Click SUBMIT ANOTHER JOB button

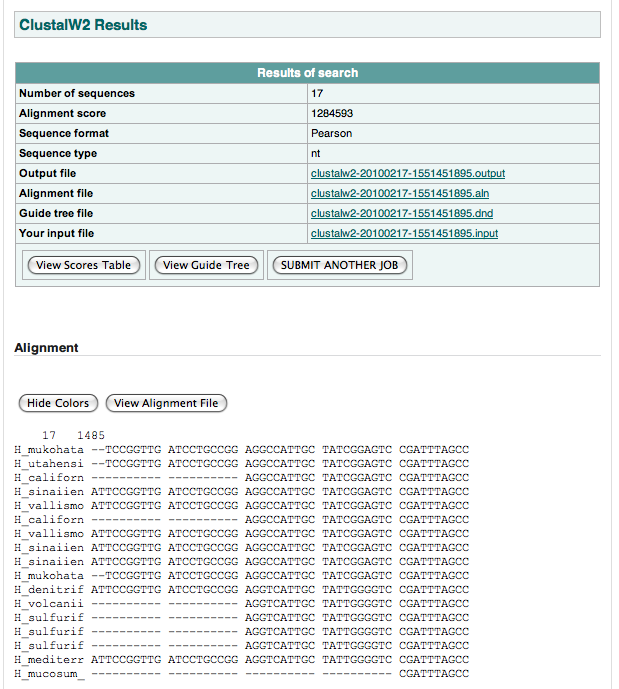(x=340, y=265)
